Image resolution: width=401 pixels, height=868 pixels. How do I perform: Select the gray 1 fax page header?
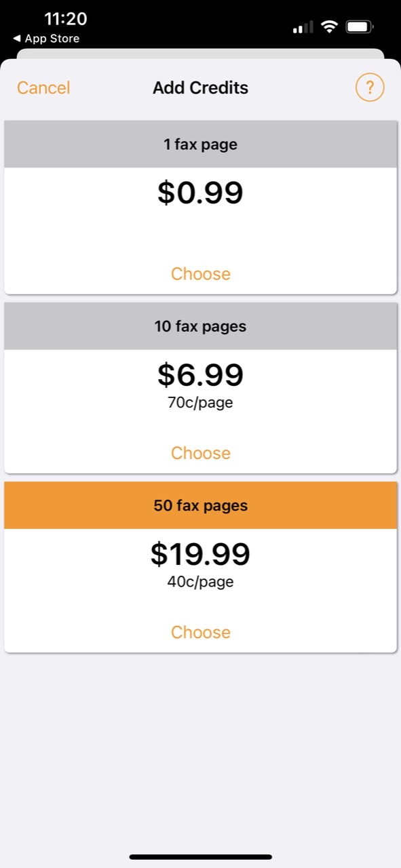pyautogui.click(x=201, y=144)
